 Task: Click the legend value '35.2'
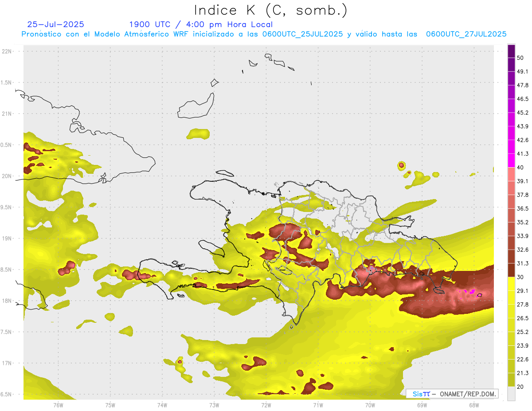tap(523, 223)
